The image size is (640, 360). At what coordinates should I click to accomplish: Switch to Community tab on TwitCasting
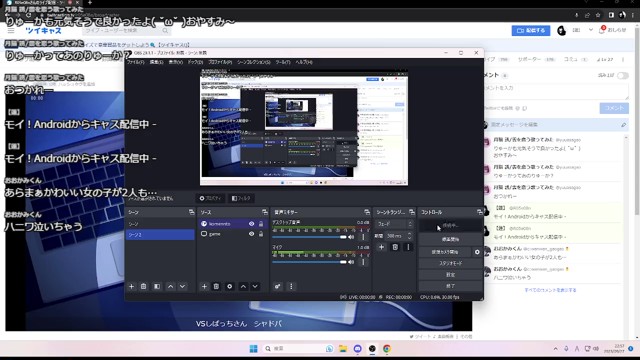click(x=575, y=60)
